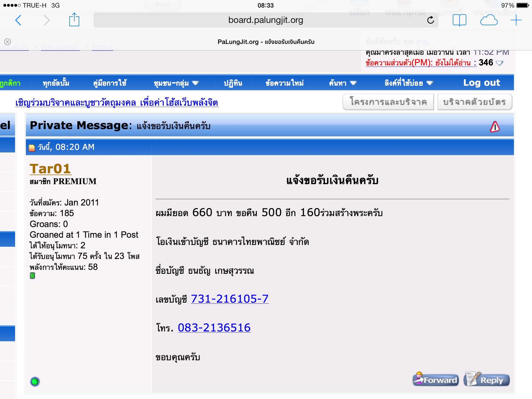Image resolution: width=532 pixels, height=399 pixels.
Task: Open the Tar01 user profile link
Action: (50, 169)
